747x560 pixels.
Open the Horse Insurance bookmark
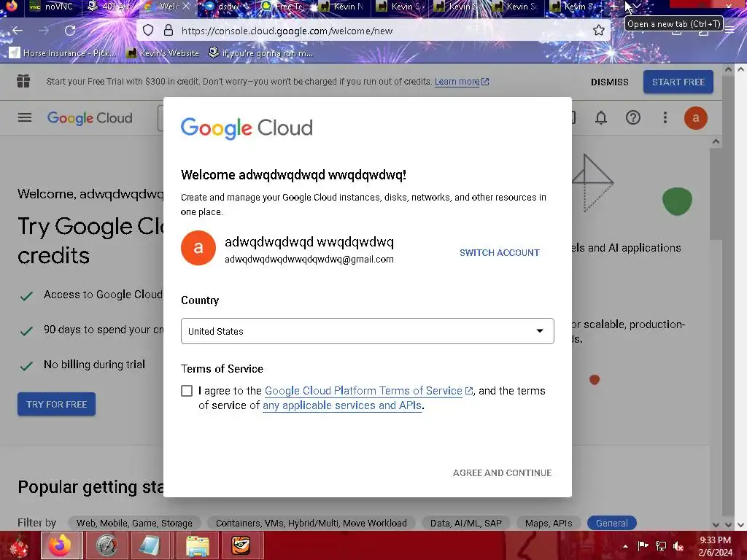63,52
